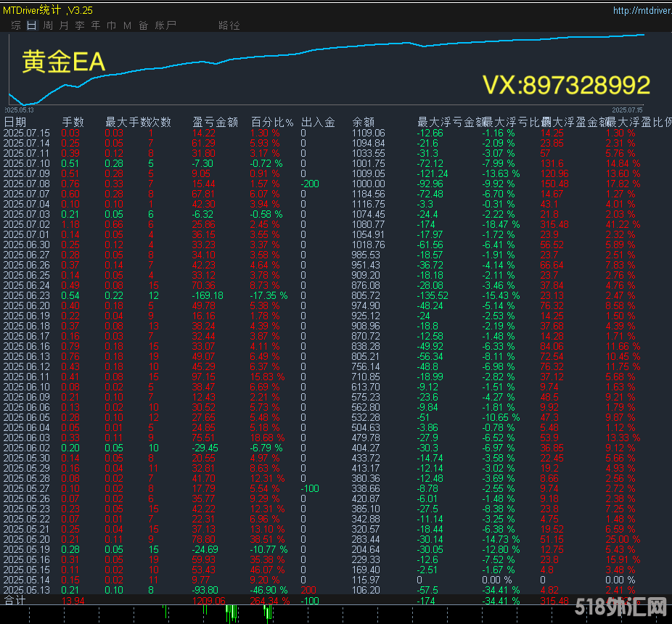This screenshot has height=624, width=672.
Task: Click the 97.15 profit amount
Action: [204, 377]
